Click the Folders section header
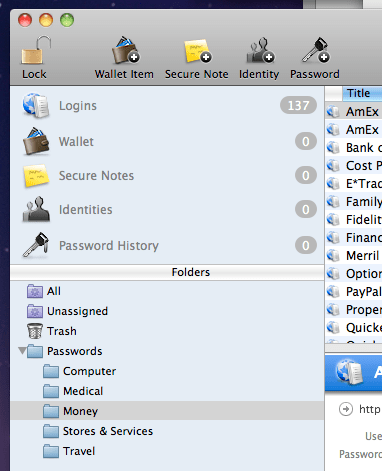382x471 pixels. (167, 272)
